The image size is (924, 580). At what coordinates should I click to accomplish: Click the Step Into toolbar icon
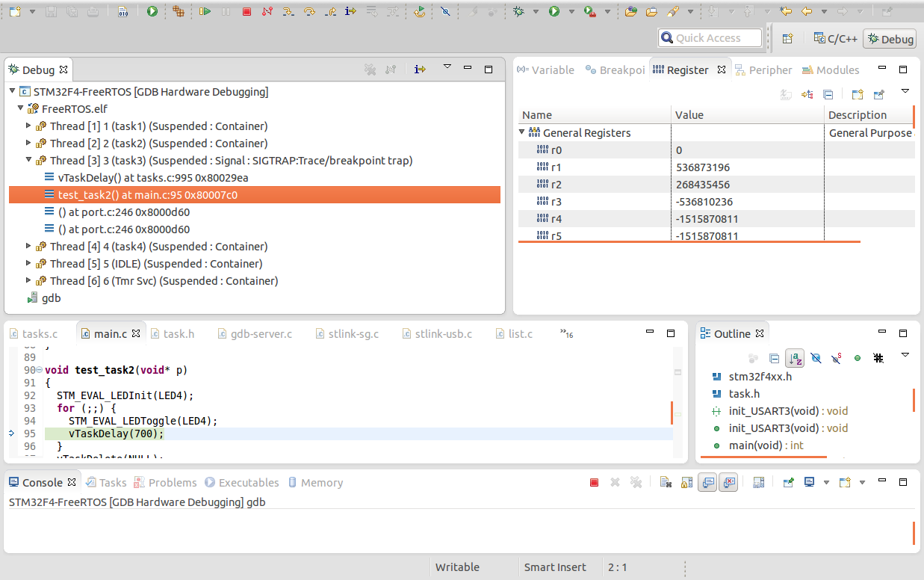pos(288,11)
